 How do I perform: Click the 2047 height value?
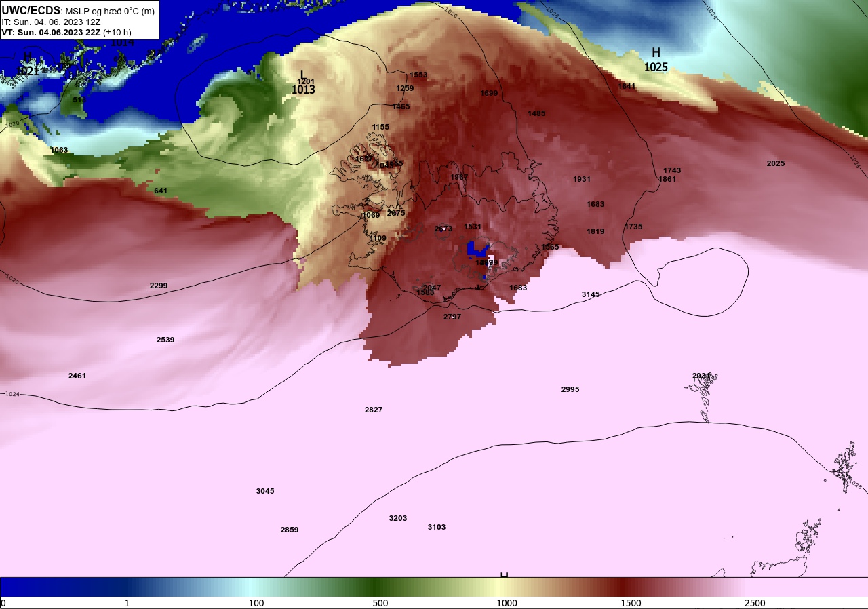point(432,288)
